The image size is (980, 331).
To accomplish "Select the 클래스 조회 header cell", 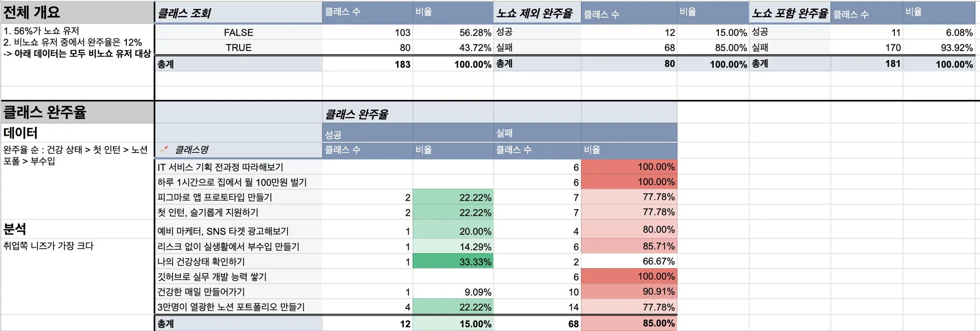I will click(238, 13).
